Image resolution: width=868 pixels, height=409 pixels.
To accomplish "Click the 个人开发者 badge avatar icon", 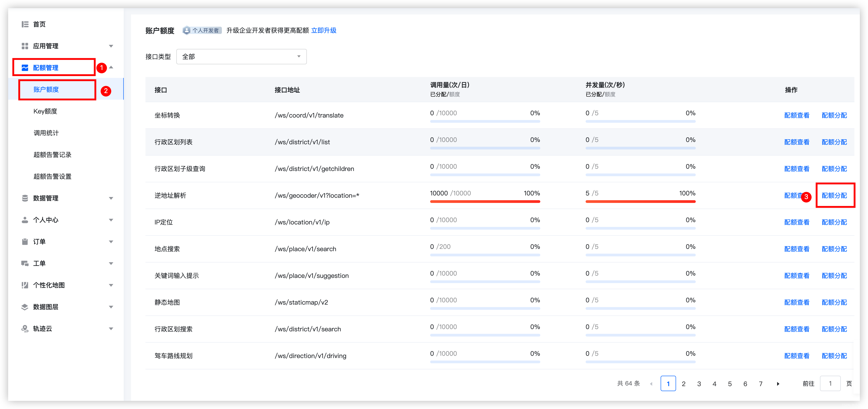I will click(x=187, y=31).
